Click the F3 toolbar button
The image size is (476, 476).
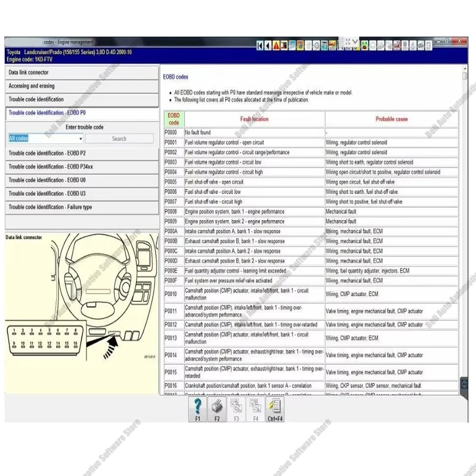coord(237,409)
